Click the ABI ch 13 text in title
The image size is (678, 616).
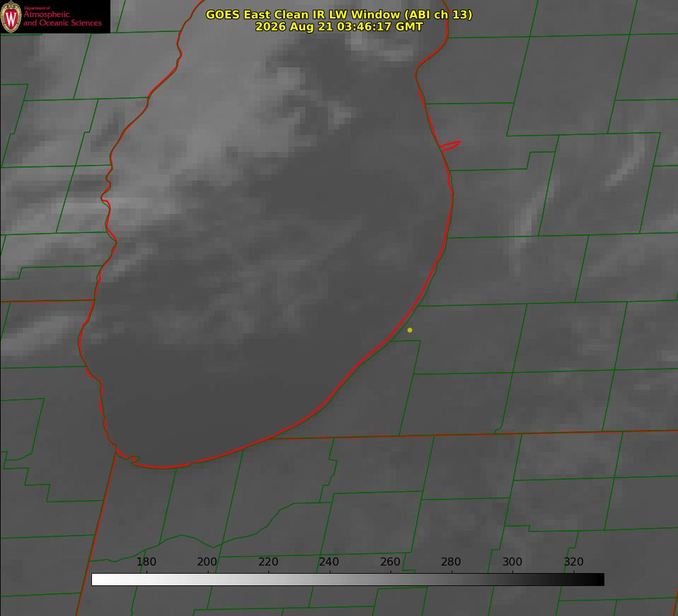coord(438,14)
